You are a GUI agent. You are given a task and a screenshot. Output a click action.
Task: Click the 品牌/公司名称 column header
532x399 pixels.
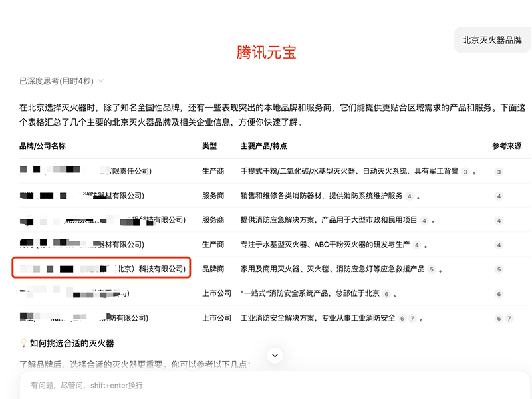click(42, 146)
